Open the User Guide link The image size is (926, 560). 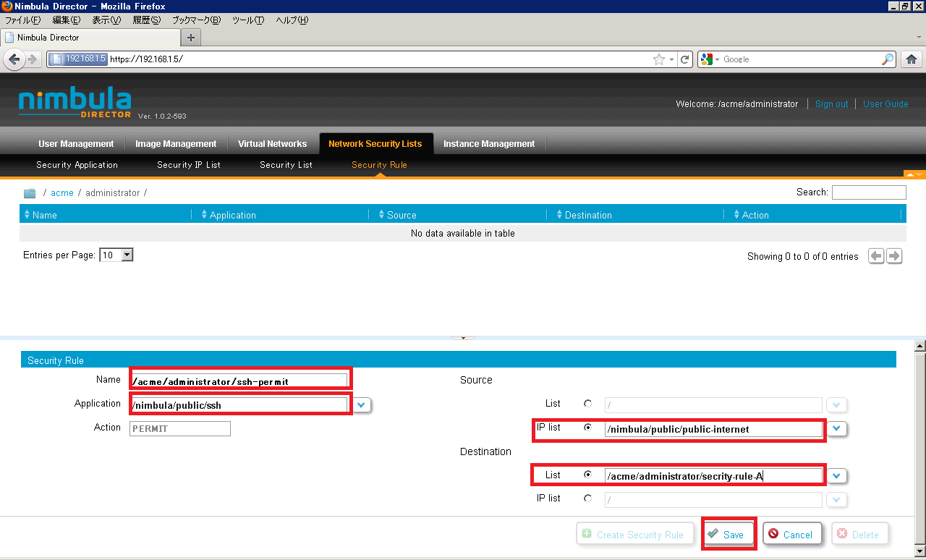point(885,104)
